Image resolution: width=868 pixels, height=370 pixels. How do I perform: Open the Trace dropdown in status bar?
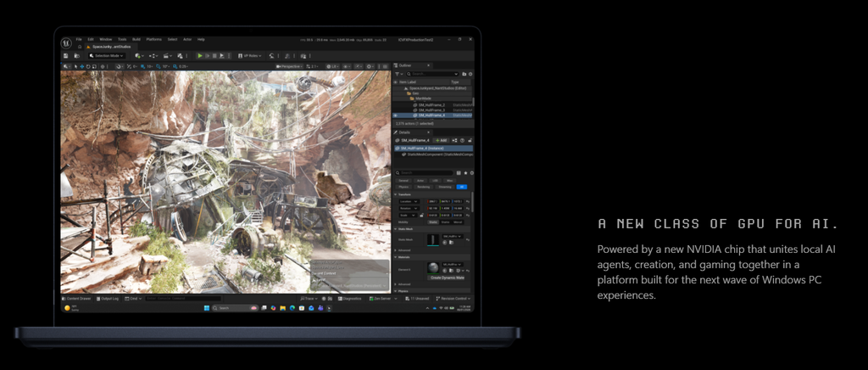coord(308,299)
